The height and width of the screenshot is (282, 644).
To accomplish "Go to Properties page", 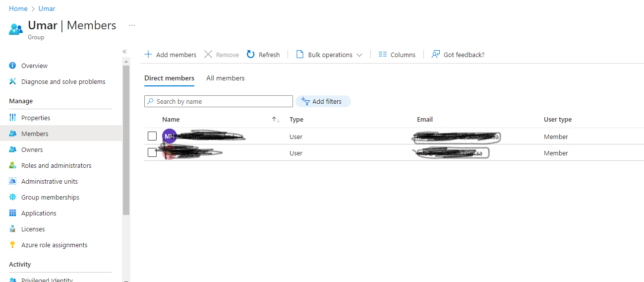I will point(36,118).
